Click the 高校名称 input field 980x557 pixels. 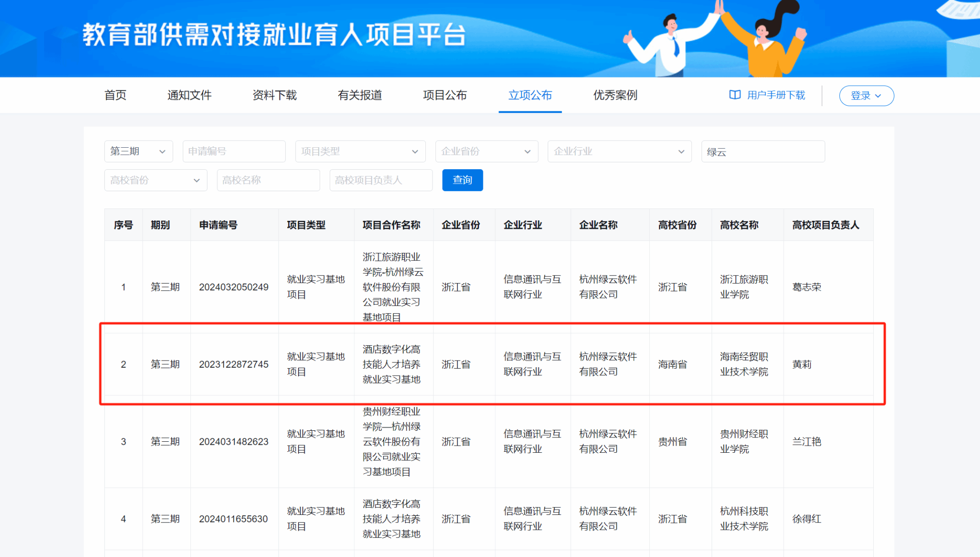pyautogui.click(x=268, y=180)
